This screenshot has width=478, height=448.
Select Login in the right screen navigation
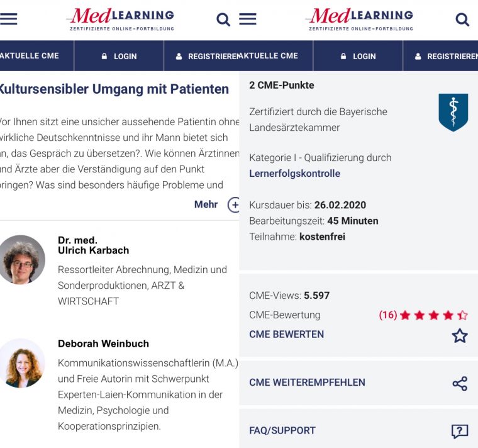[357, 56]
